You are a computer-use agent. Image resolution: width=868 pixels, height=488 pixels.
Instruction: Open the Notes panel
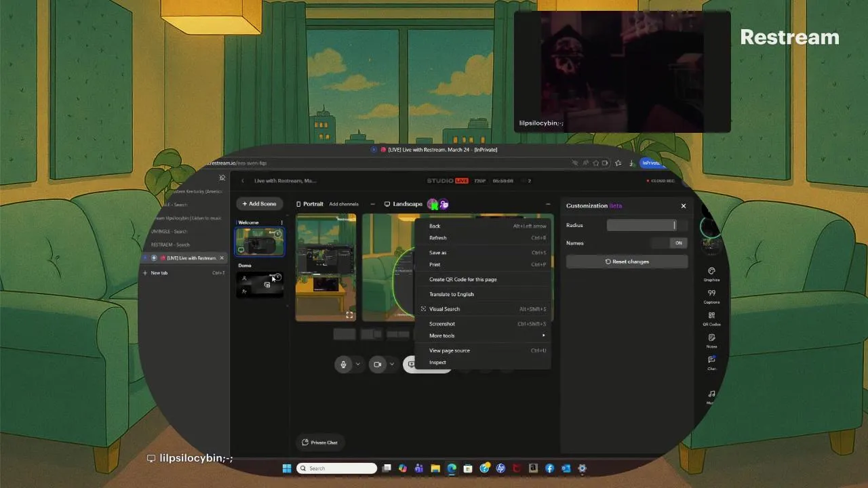tap(711, 341)
